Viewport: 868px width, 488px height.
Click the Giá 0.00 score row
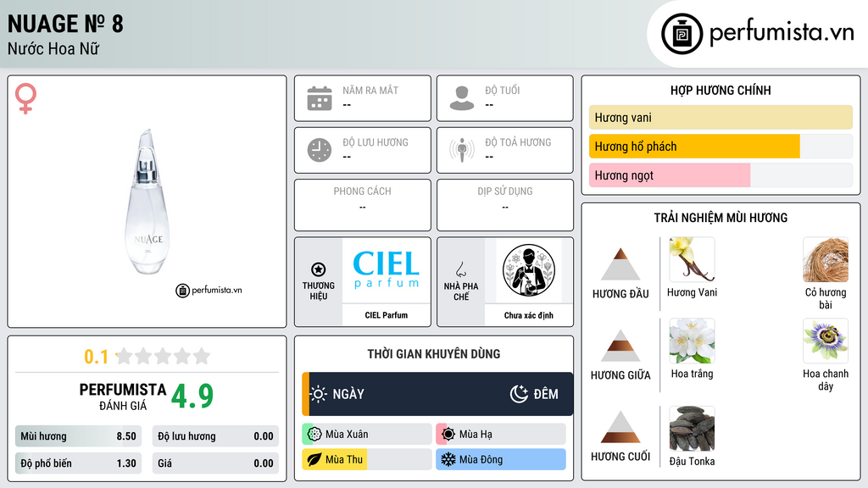click(x=215, y=463)
